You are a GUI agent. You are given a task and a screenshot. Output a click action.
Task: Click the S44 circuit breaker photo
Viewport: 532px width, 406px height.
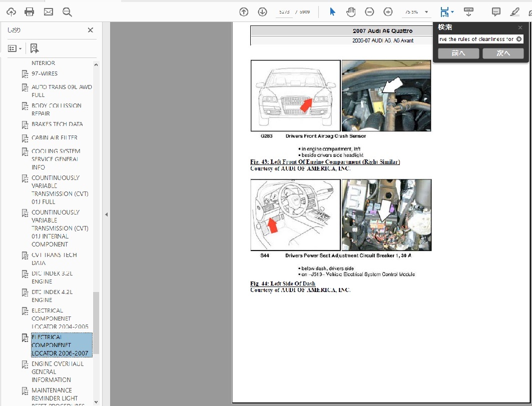[386, 215]
